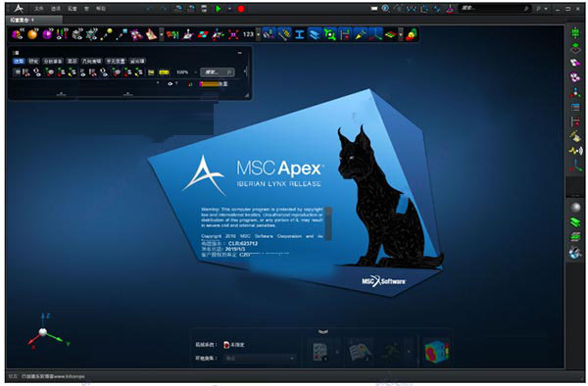
Task: Click the red record button
Action: tap(241, 8)
